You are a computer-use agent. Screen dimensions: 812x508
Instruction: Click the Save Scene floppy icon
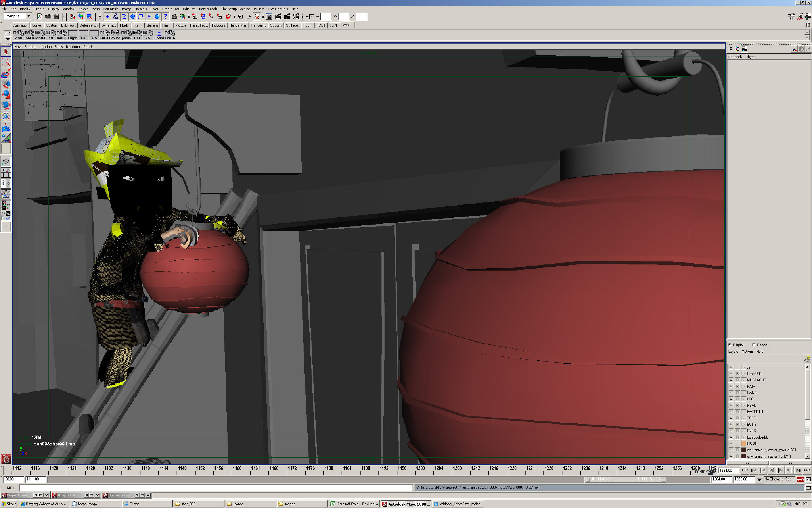(x=57, y=17)
